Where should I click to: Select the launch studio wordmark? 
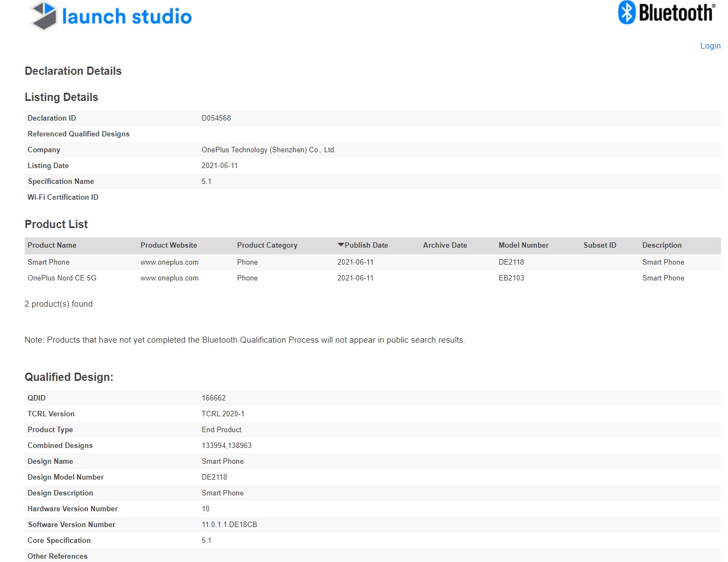127,16
